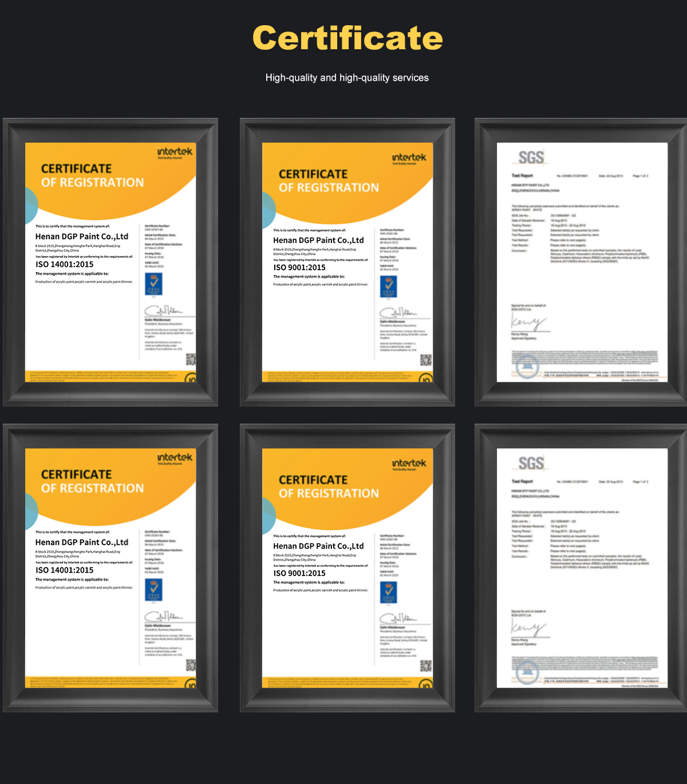Click the "High-quality and high-quality services" subtitle
This screenshot has height=784, width=687.
coord(347,77)
